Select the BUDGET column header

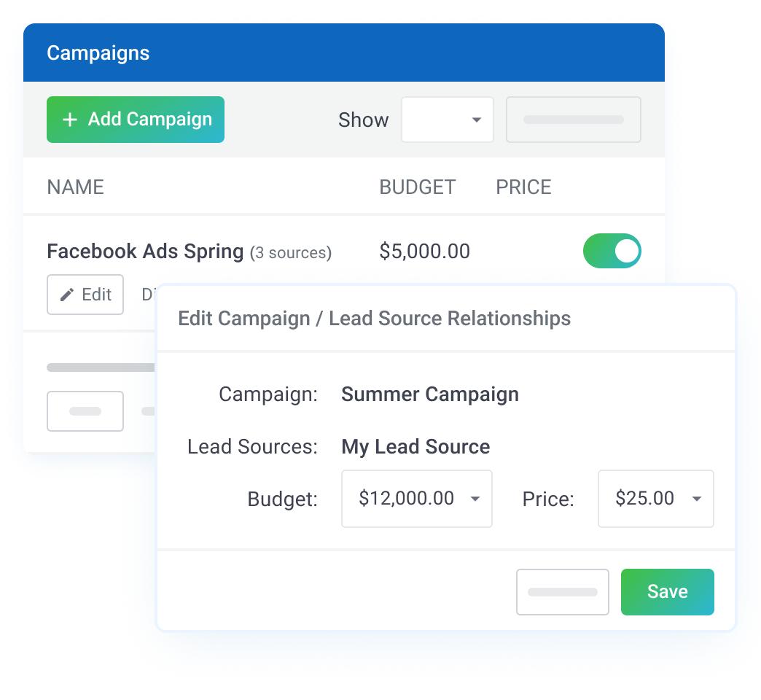coord(418,187)
